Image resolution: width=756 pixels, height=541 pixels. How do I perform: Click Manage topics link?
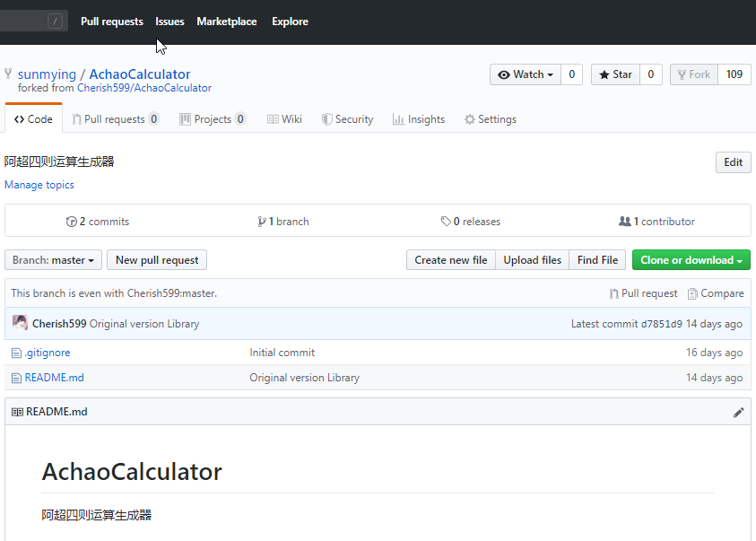[39, 185]
